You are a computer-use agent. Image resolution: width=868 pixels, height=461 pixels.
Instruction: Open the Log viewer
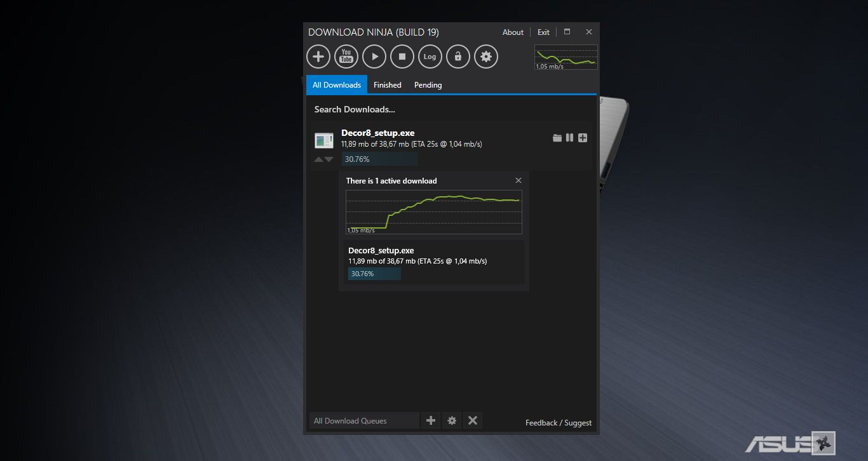(x=430, y=57)
